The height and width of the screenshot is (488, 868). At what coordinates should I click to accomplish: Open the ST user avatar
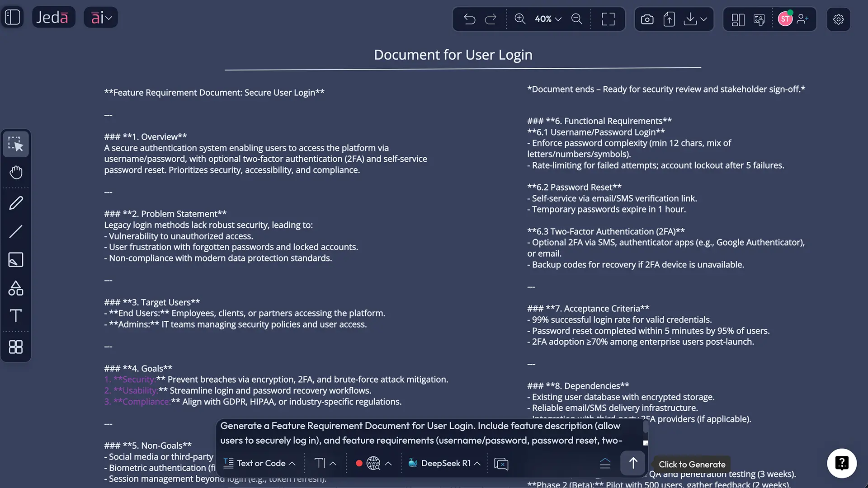coord(785,19)
